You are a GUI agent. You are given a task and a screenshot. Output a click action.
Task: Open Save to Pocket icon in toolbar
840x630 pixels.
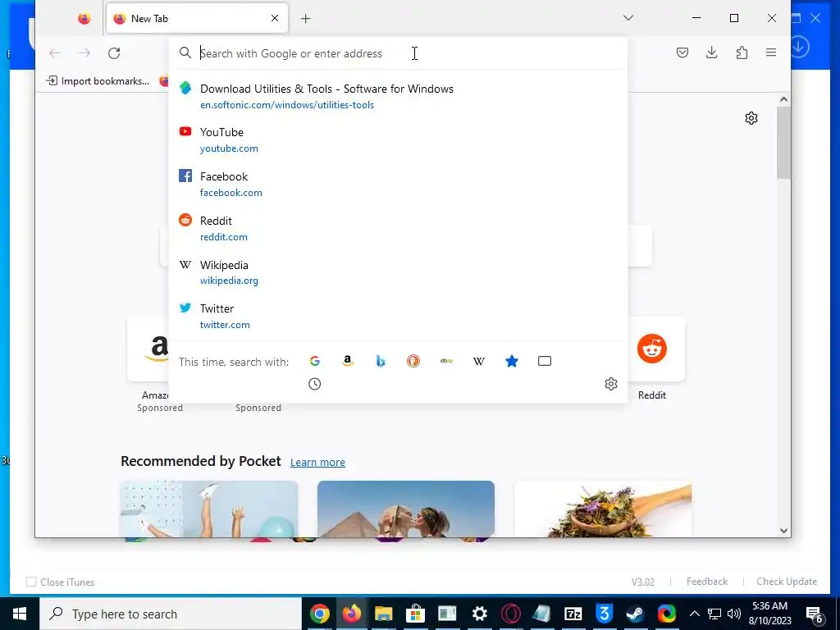coord(682,52)
